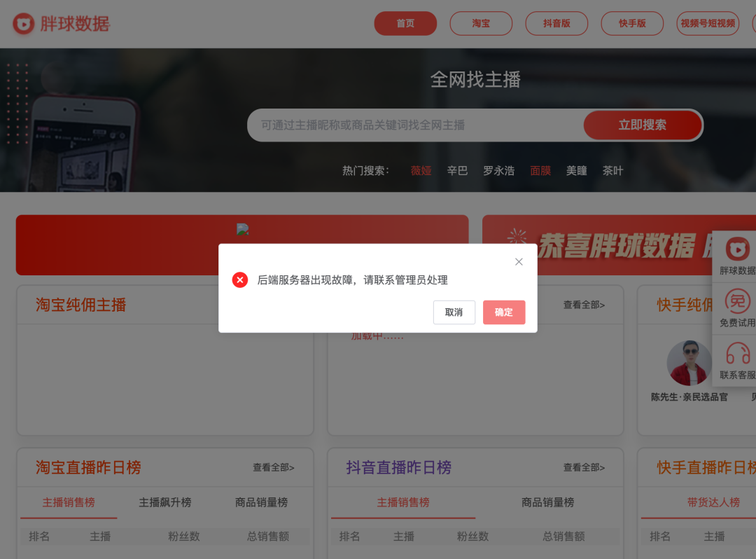The width and height of the screenshot is (756, 559).
Task: Open 查看全部 for 抖音直播昨日榜
Action: pyautogui.click(x=584, y=467)
